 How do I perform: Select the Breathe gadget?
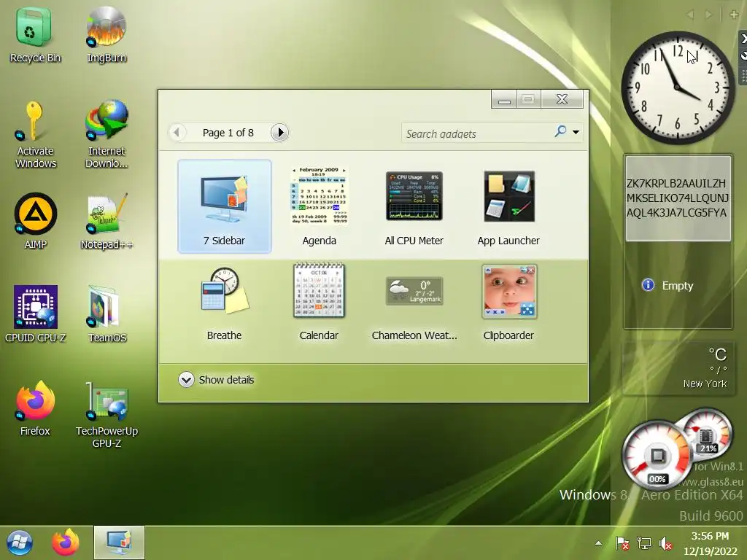tap(225, 302)
